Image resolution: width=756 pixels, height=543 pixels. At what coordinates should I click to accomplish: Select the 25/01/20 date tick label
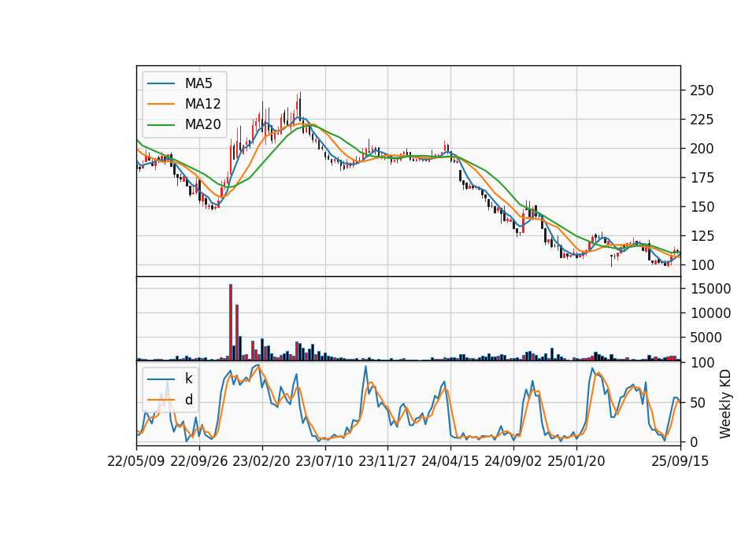click(x=576, y=461)
